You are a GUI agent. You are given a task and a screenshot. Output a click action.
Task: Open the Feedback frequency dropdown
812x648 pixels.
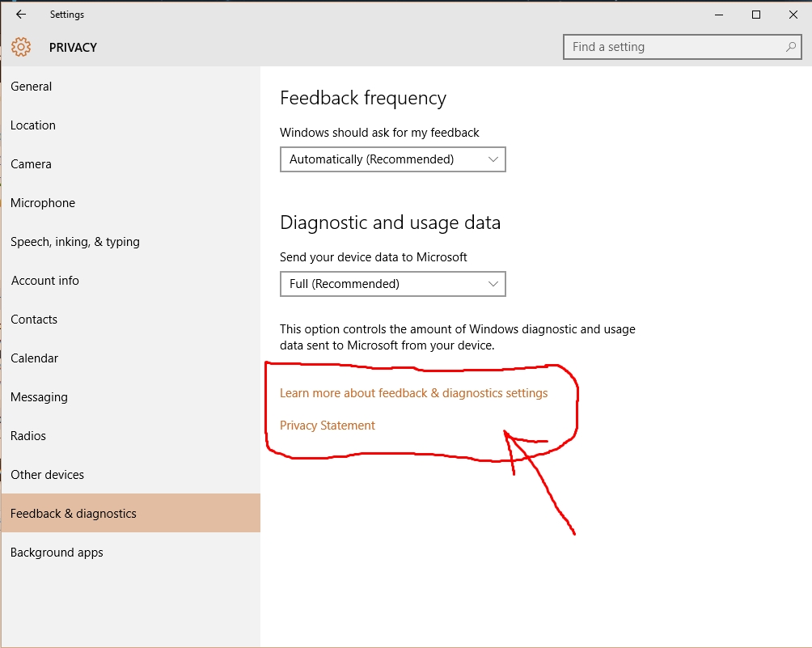pyautogui.click(x=392, y=159)
